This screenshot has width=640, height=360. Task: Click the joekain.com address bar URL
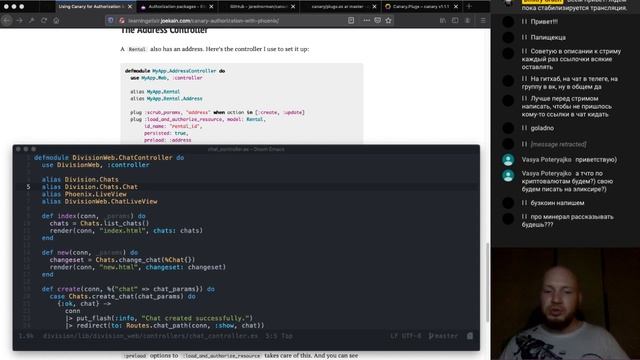pos(203,20)
